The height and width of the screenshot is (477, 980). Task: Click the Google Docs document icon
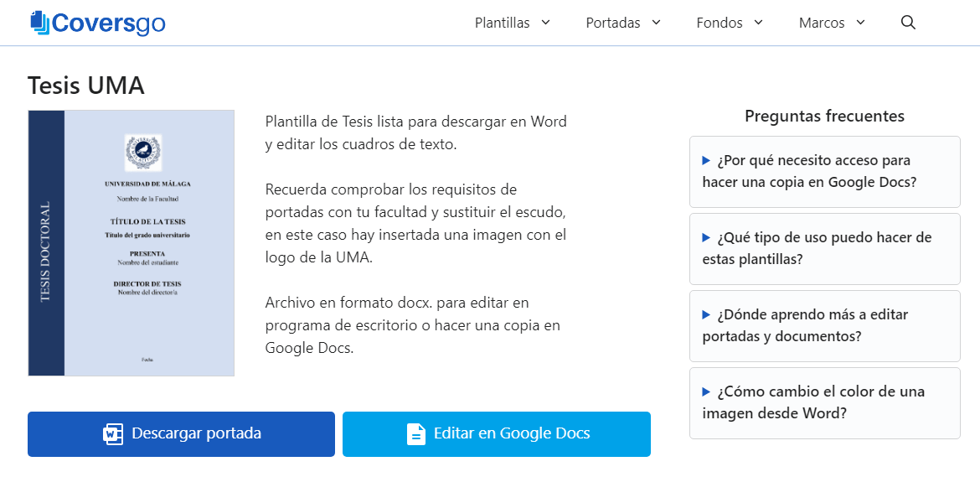point(415,434)
